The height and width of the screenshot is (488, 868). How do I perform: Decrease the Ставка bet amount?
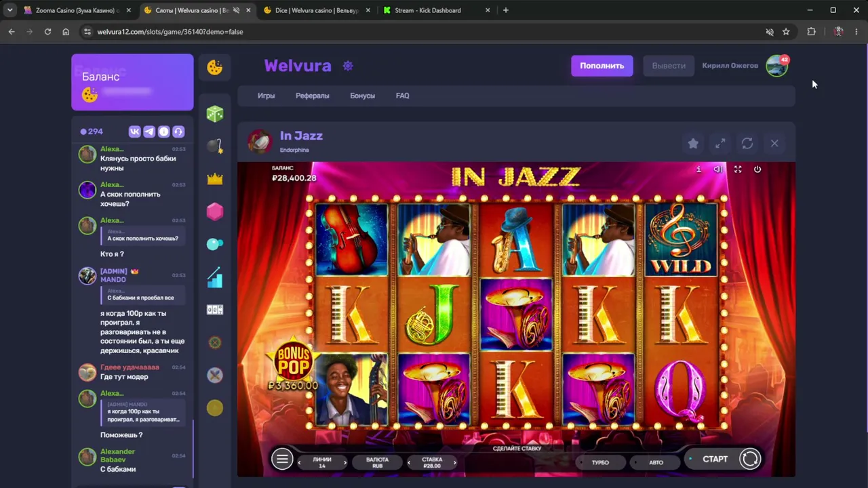pyautogui.click(x=409, y=462)
